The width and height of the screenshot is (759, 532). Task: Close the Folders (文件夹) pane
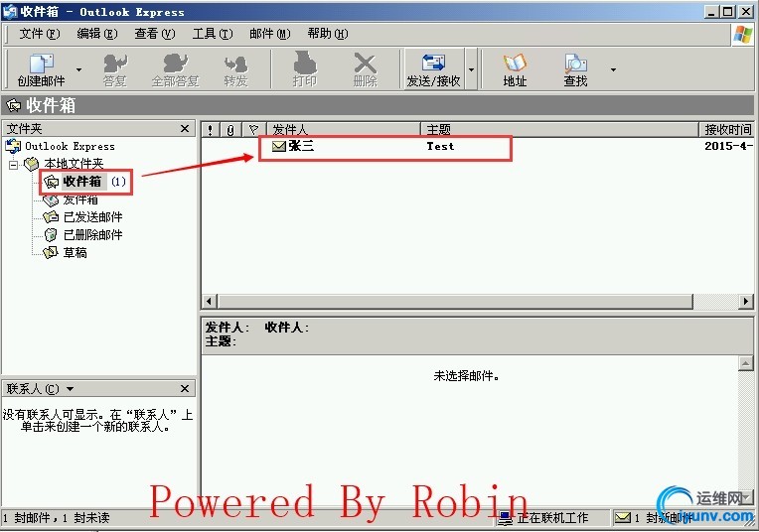click(185, 129)
